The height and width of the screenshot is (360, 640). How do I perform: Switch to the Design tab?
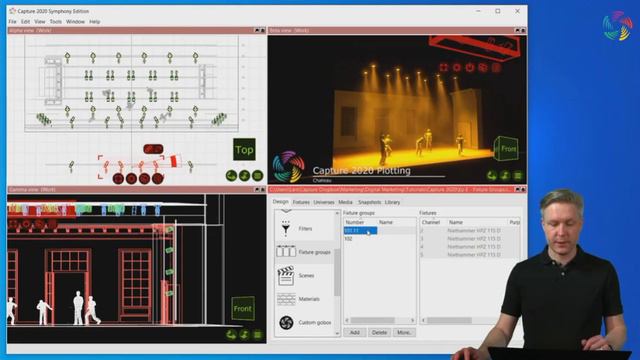tap(280, 202)
